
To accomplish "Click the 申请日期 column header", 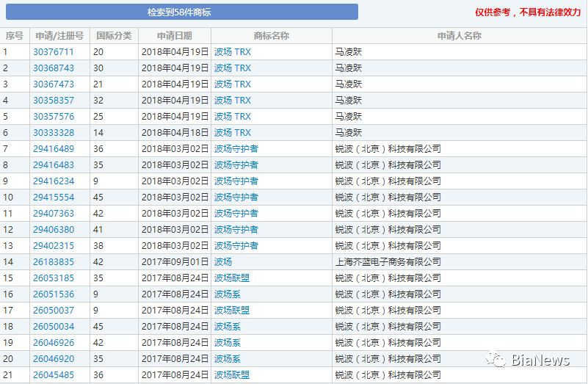I will point(175,36).
